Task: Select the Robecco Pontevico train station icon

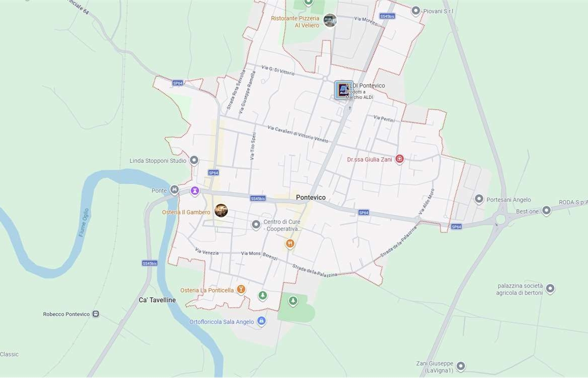Action: (95, 314)
